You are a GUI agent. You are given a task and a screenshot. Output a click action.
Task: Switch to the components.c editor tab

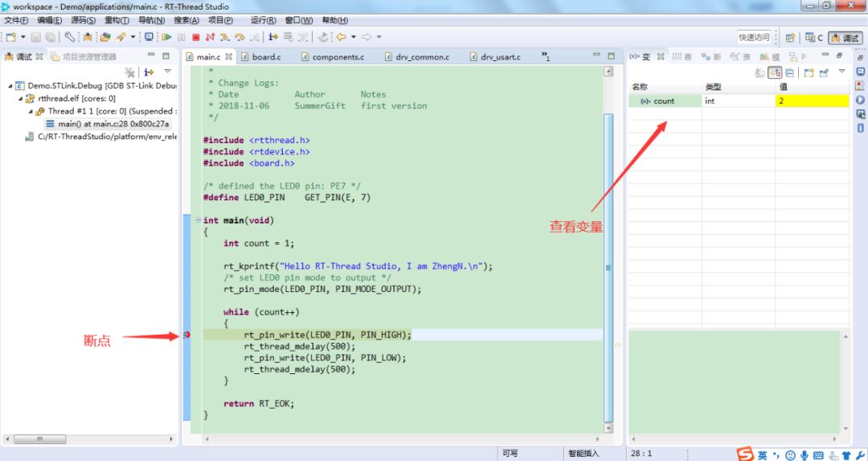point(333,56)
